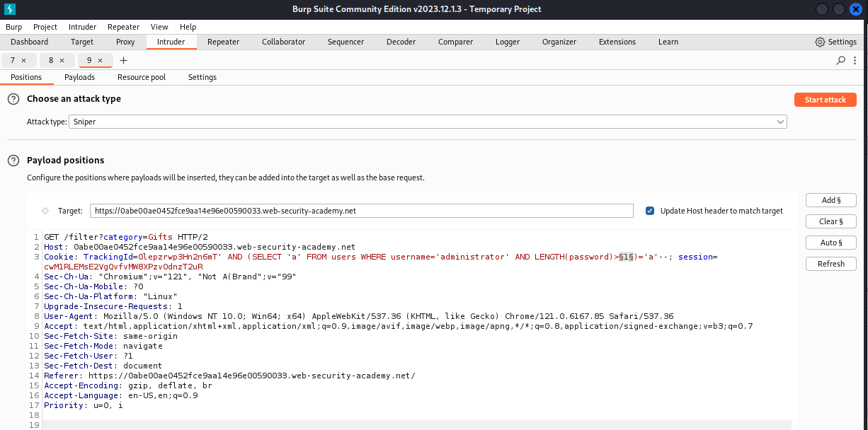This screenshot has height=430, width=868.
Task: Click the Sec-Fetch-Site: same-origin line
Action: [110, 336]
